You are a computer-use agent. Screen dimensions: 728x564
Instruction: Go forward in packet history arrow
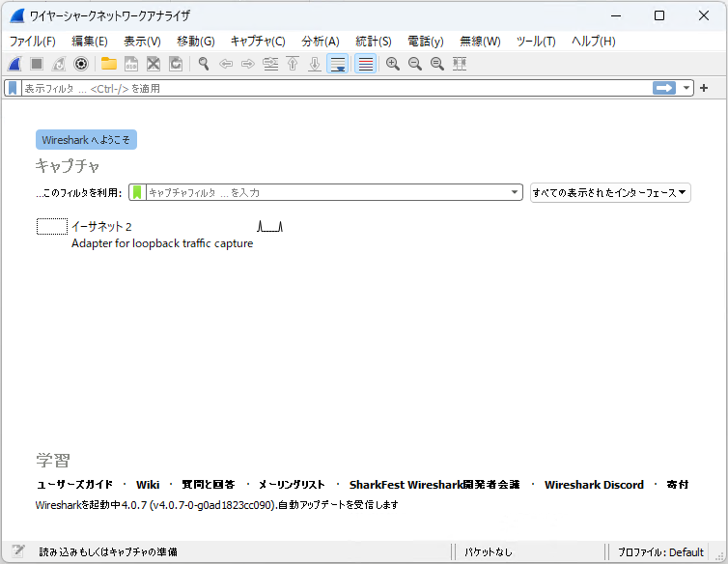[248, 64]
